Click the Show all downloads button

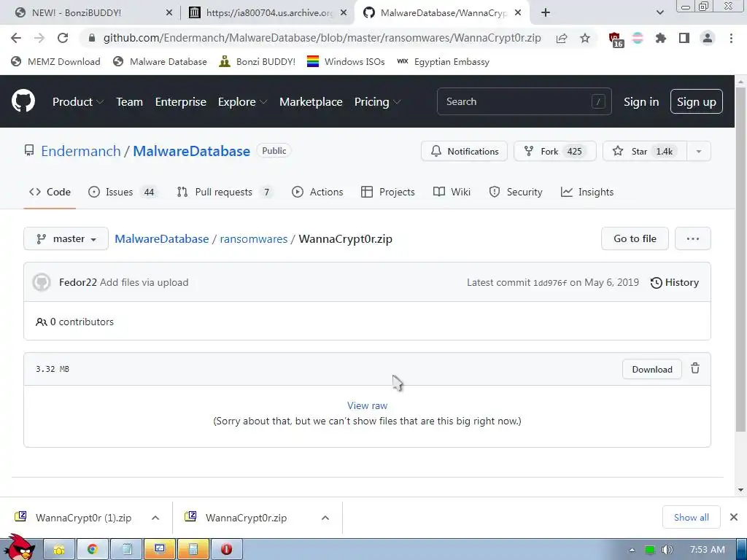click(x=692, y=517)
